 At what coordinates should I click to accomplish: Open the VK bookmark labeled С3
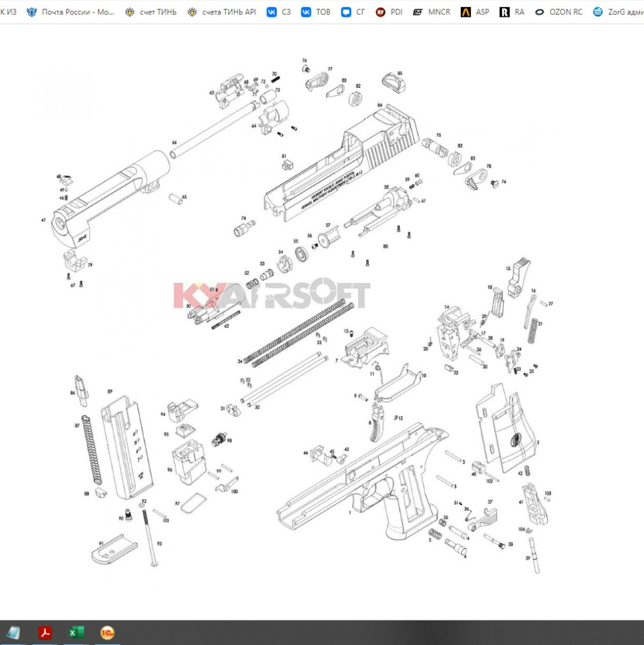coord(279,12)
